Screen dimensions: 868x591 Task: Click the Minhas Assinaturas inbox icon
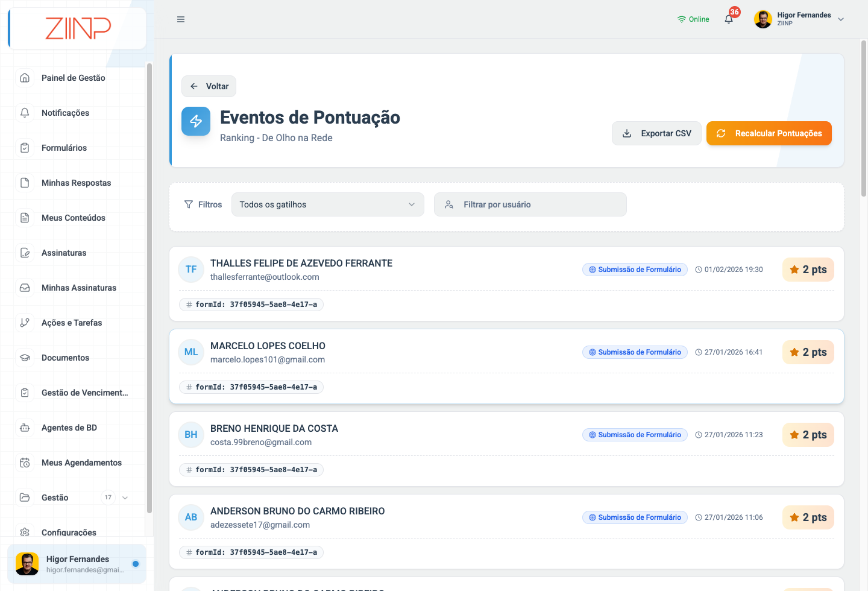[25, 288]
